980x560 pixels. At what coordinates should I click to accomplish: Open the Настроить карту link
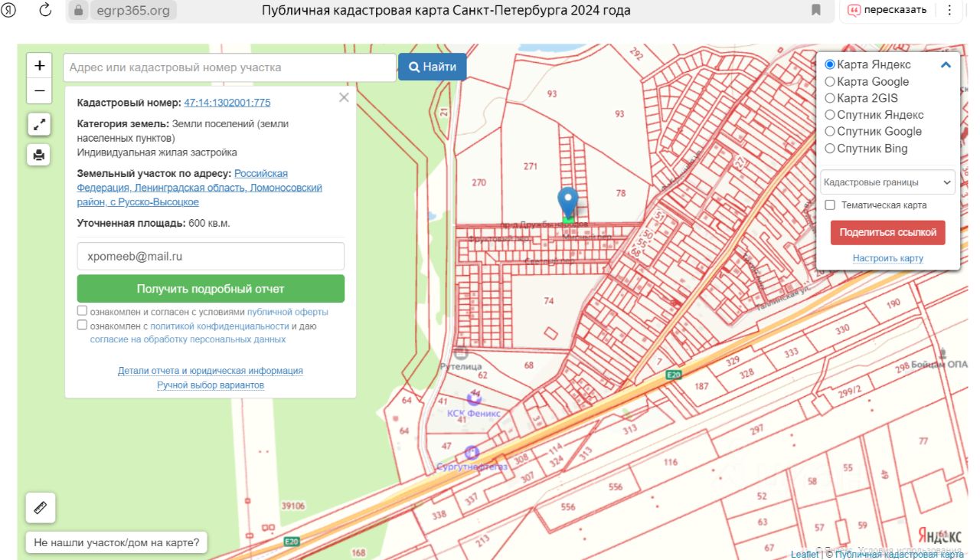888,259
